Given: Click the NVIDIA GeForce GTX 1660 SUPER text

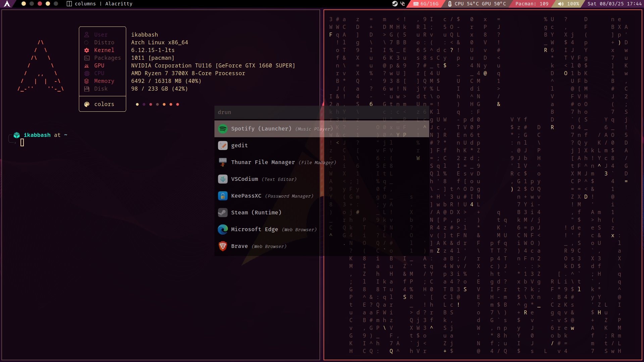Looking at the screenshot, I should point(213,66).
